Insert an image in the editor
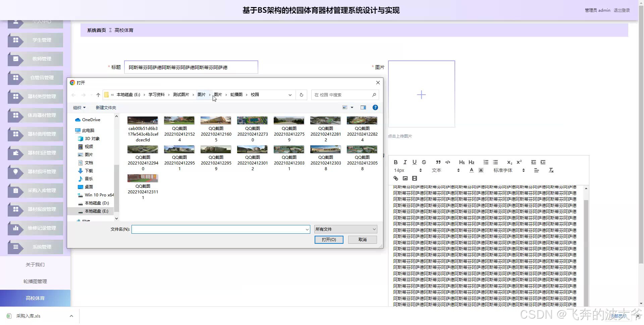 pos(405,178)
